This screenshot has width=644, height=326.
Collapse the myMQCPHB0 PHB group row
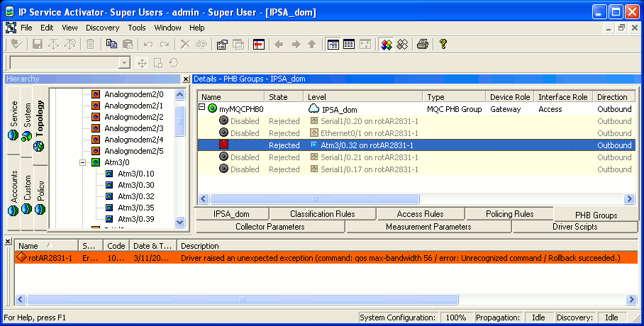(201, 108)
